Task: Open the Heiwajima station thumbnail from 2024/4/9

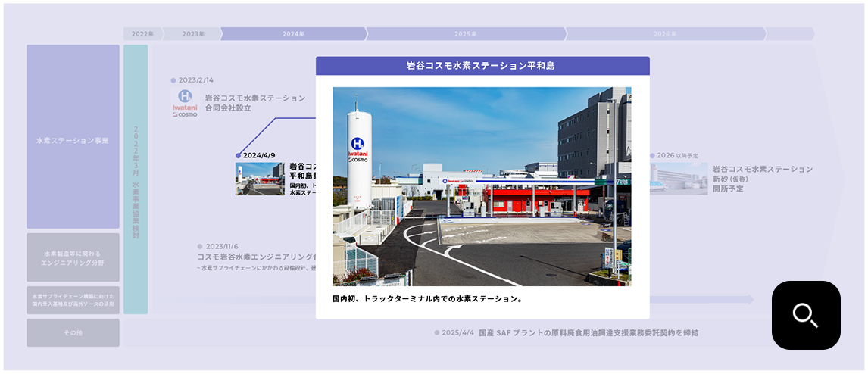Action: tap(261, 179)
